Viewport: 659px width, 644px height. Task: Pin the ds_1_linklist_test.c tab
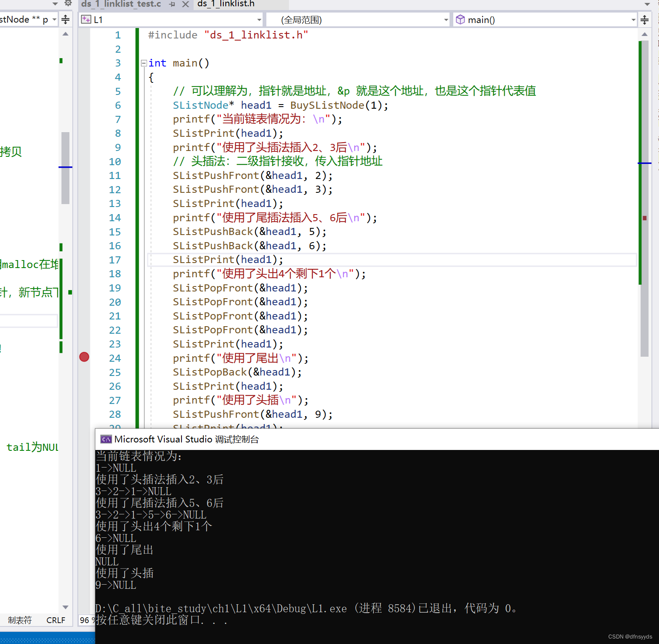[172, 4]
